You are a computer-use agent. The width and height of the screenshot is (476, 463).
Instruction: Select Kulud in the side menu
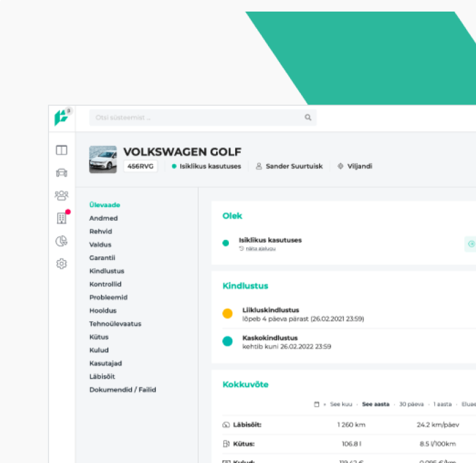tap(99, 350)
